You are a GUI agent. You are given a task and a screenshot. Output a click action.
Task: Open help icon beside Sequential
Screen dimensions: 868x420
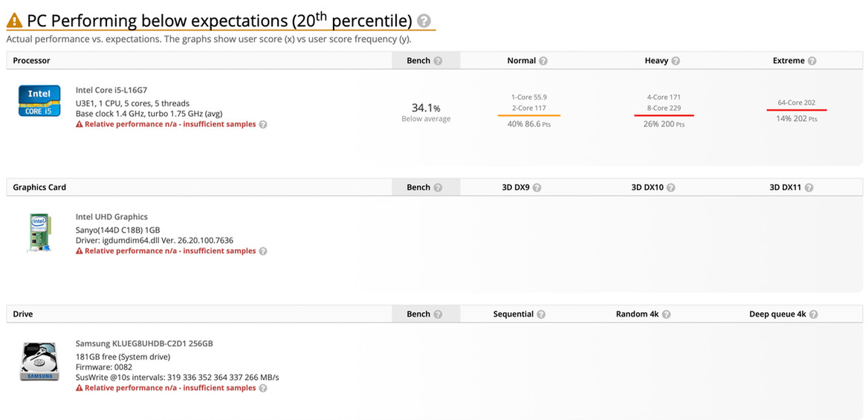click(x=542, y=314)
